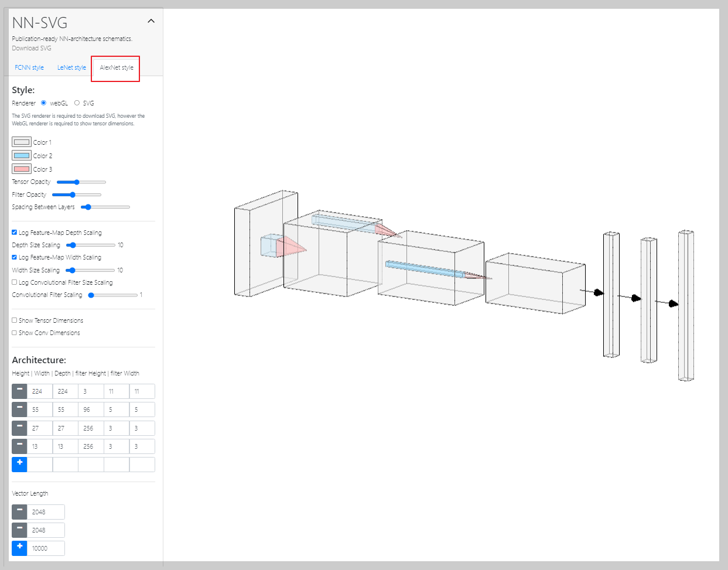Remove the 55x55x96 layer with minus icon
This screenshot has height=570, width=728.
(19, 409)
